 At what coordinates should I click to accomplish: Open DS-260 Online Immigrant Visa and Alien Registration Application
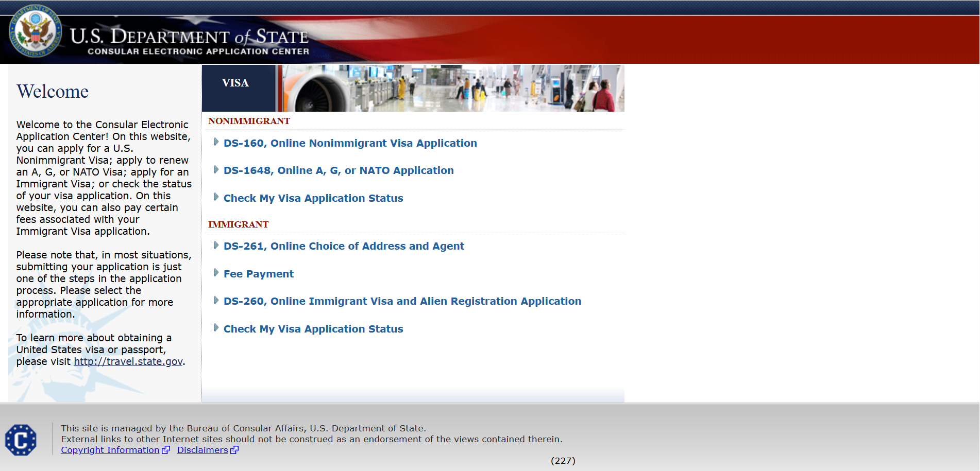coord(402,301)
